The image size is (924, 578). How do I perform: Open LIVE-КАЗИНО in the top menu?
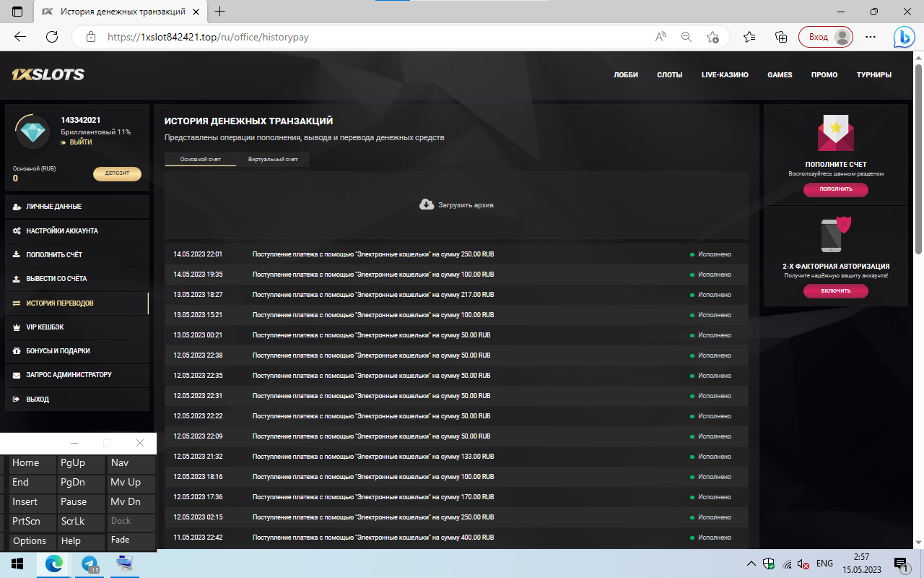[725, 75]
